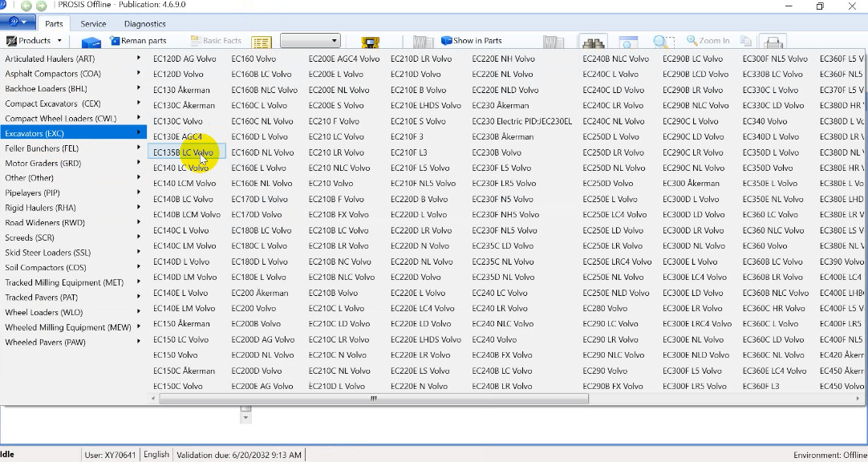Screen dimensions: 868x462
Task: Click the yellow list view icon
Action: [262, 43]
